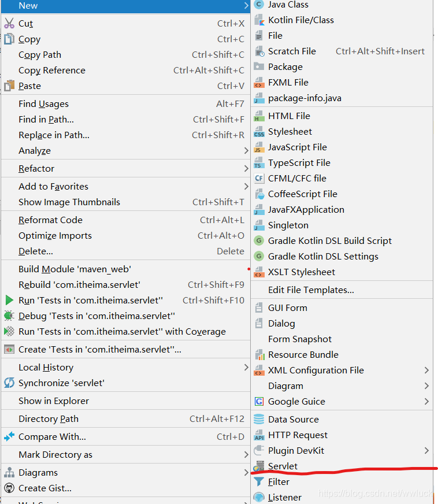This screenshot has width=438, height=504.
Task: Click the Servlet icon
Action: 259,466
